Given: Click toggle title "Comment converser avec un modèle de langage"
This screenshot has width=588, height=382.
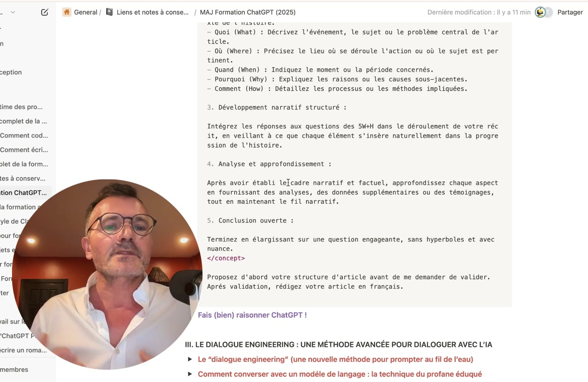Looking at the screenshot, I should [x=340, y=374].
